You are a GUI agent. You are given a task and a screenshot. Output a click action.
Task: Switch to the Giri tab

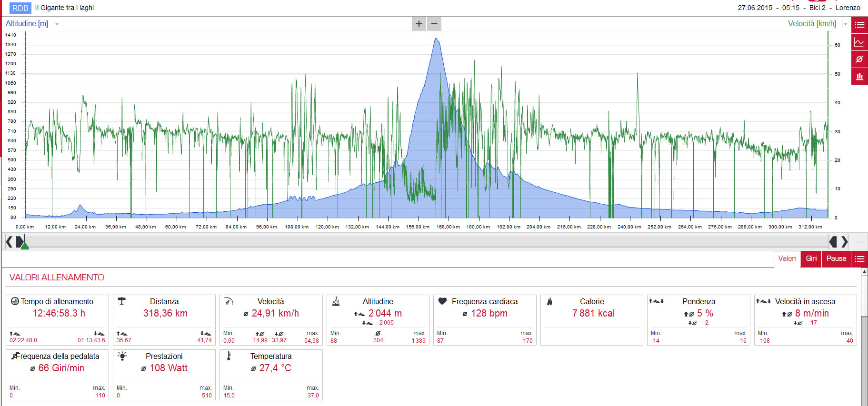[811, 258]
